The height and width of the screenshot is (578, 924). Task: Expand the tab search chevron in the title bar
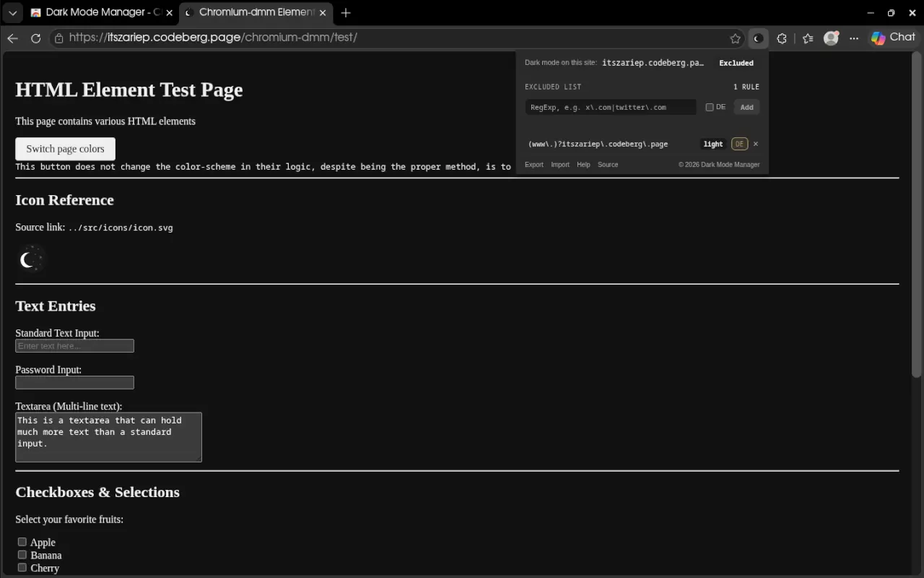[12, 12]
